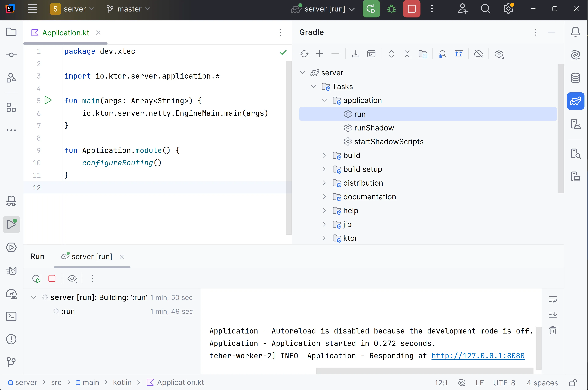
Task: Stop the running server with red stop button
Action: (411, 9)
